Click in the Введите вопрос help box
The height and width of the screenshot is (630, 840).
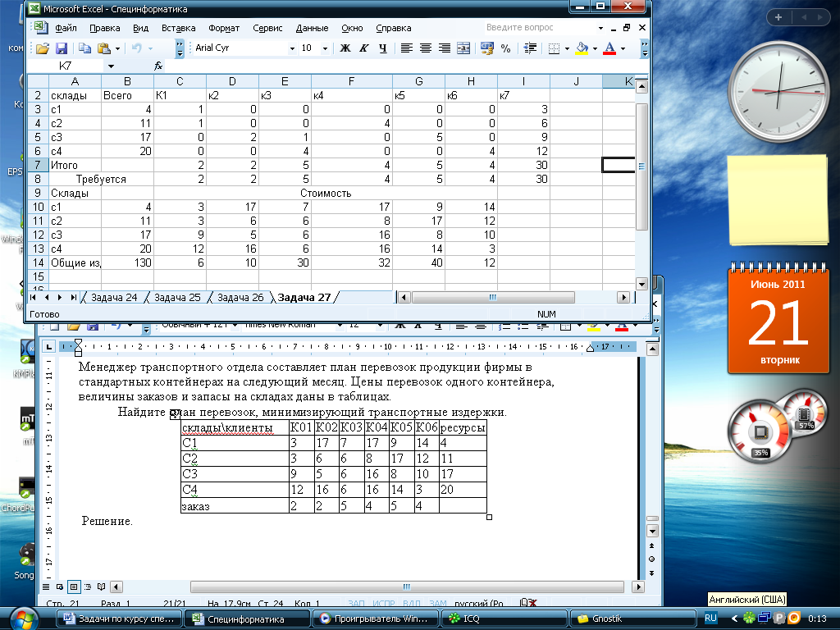[x=540, y=27]
